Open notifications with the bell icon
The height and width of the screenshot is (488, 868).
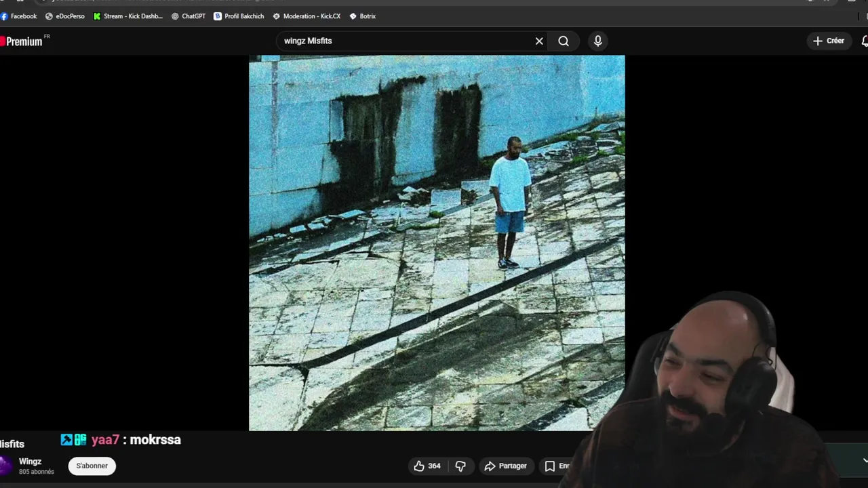[864, 41]
